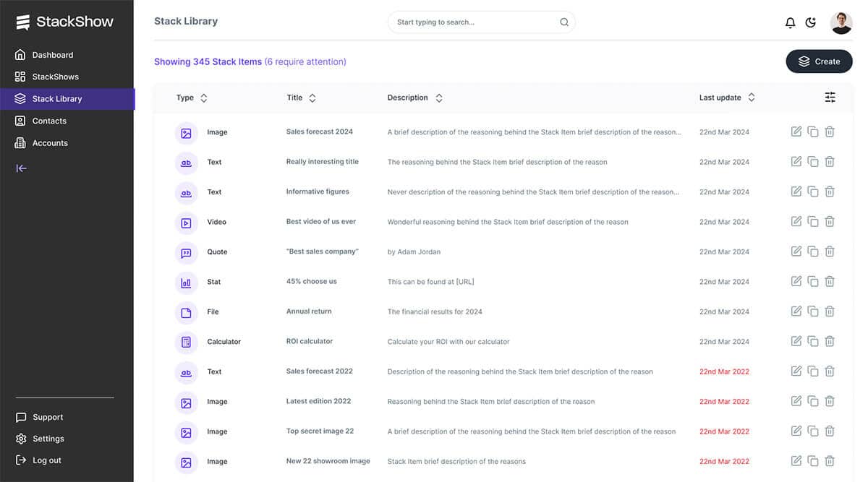Click the StackShow logo icon
The width and height of the screenshot is (868, 482).
(x=22, y=21)
